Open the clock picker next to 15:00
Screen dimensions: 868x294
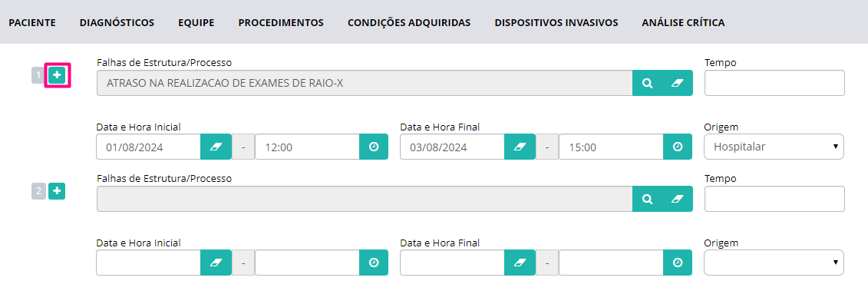[x=678, y=147]
